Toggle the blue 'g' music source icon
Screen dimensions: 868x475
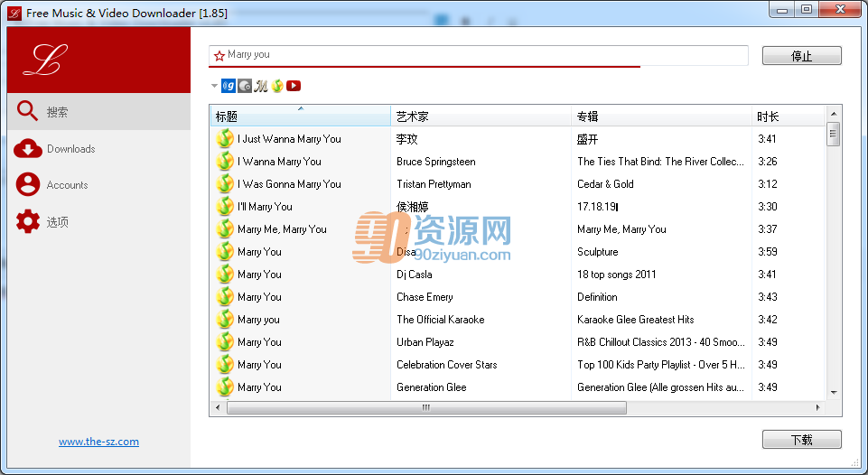[229, 86]
